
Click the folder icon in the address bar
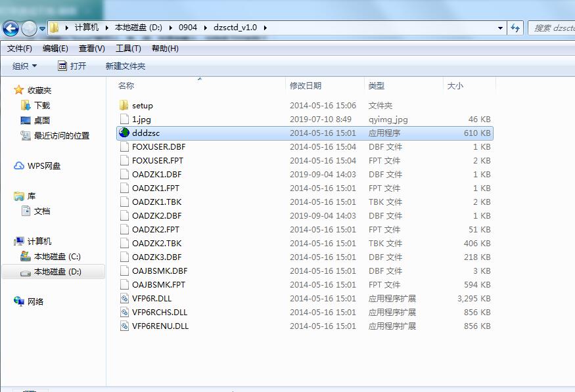coord(55,28)
